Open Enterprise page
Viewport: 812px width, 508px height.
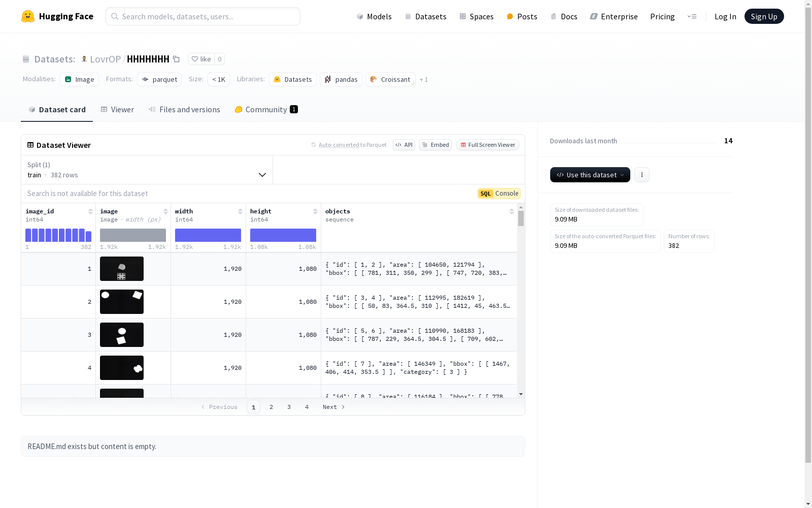[x=614, y=16]
